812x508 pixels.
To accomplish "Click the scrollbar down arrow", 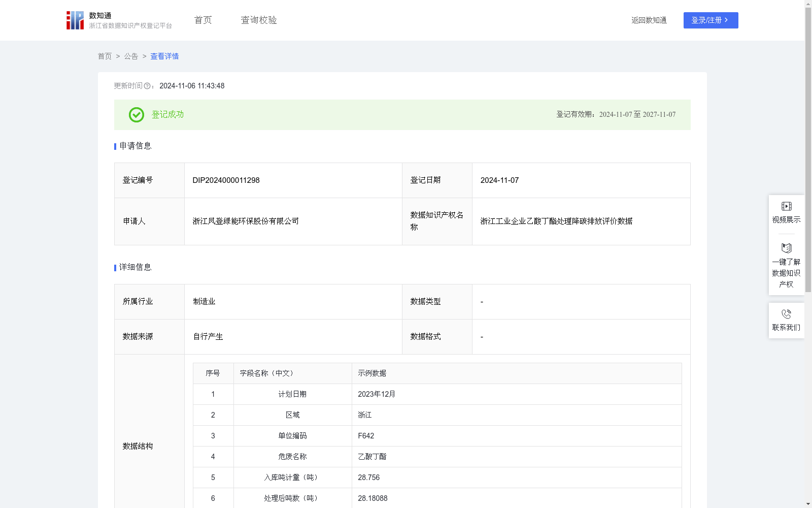I will tap(808, 504).
